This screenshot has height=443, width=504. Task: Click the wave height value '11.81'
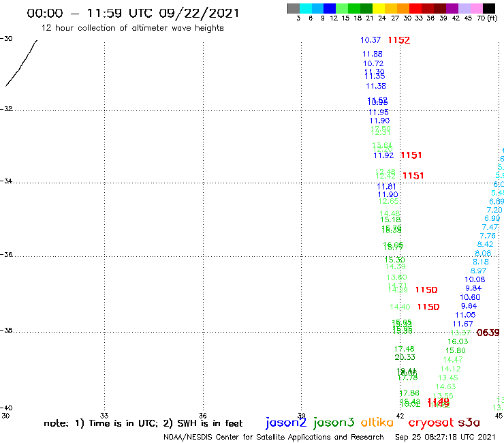386,187
